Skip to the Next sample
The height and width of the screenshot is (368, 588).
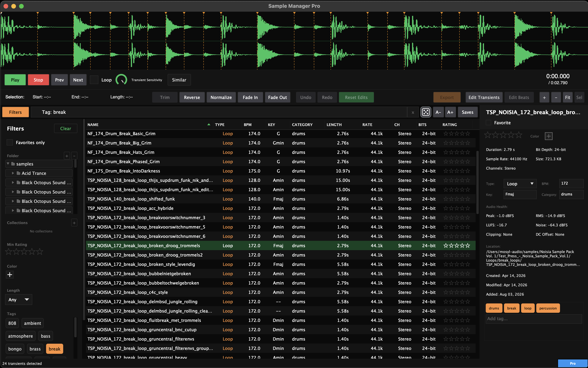[78, 80]
